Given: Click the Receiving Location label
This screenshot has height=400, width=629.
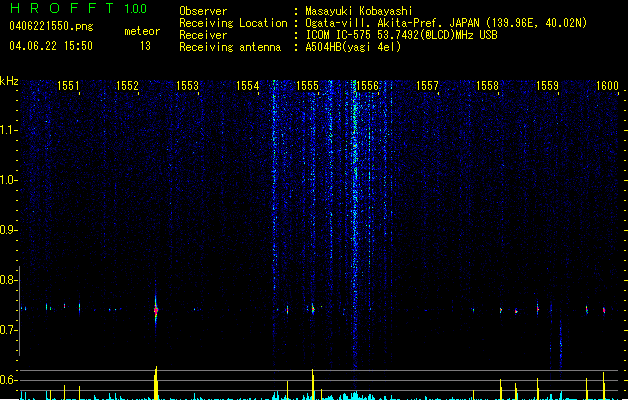Looking at the screenshot, I should point(233,23).
